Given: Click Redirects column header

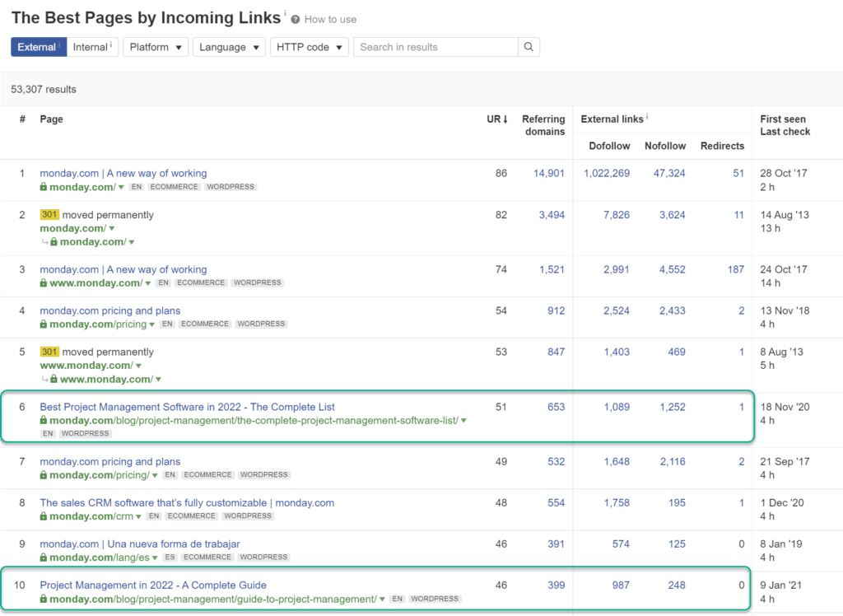Looking at the screenshot, I should coord(722,146).
